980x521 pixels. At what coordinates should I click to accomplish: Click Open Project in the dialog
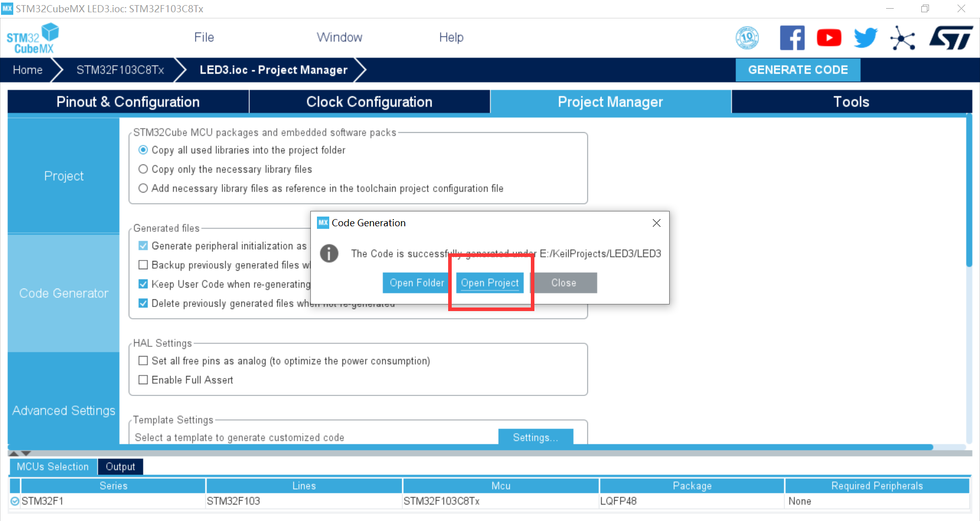pos(490,283)
